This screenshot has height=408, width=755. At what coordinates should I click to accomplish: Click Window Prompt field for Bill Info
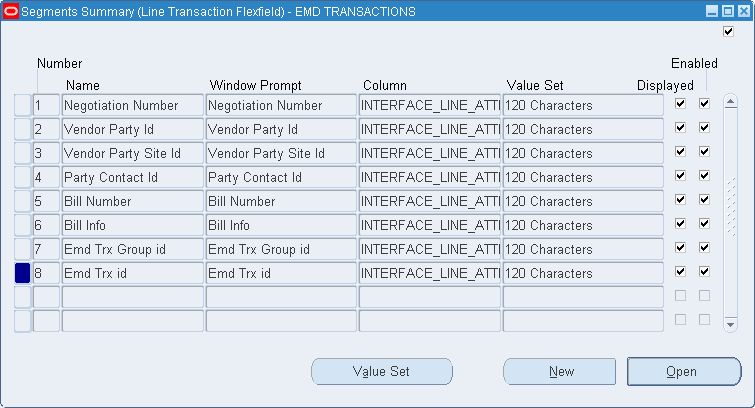click(x=280, y=225)
